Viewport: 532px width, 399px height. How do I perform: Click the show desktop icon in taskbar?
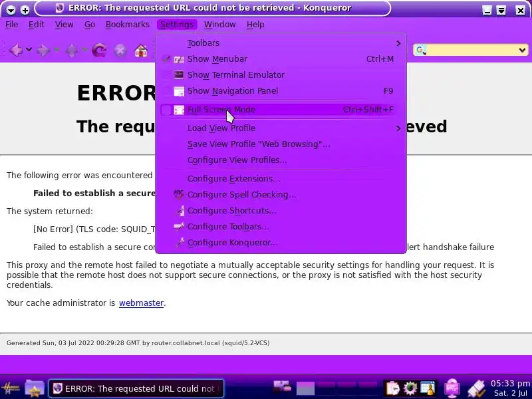[x=282, y=386]
